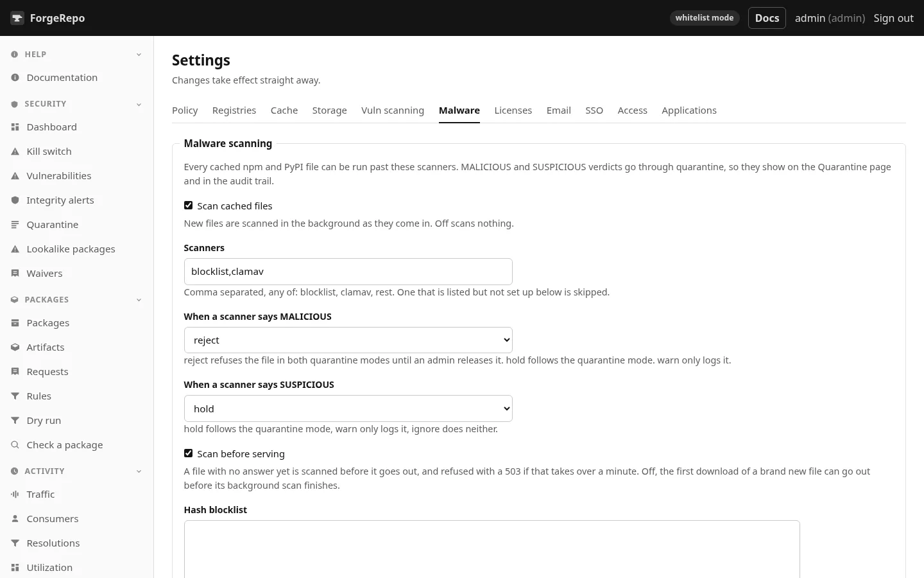Click 'Changes take effect straight away.' text
This screenshot has height=578, width=924.
(246, 80)
